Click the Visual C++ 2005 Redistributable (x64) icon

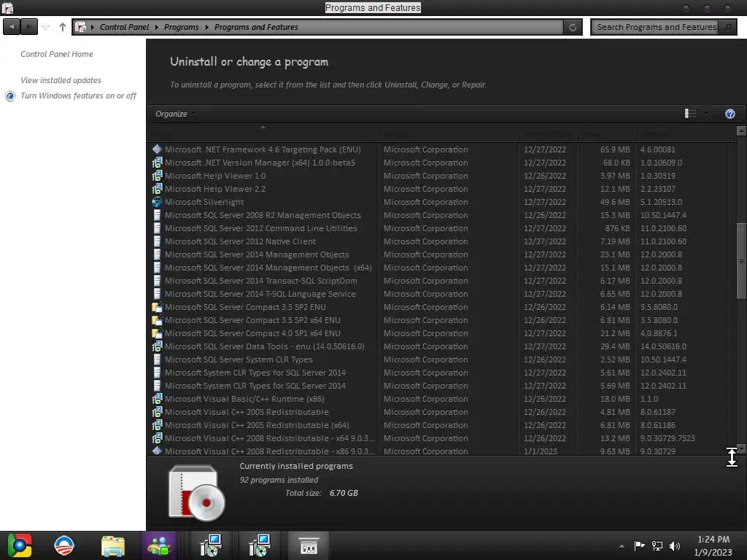(158, 425)
